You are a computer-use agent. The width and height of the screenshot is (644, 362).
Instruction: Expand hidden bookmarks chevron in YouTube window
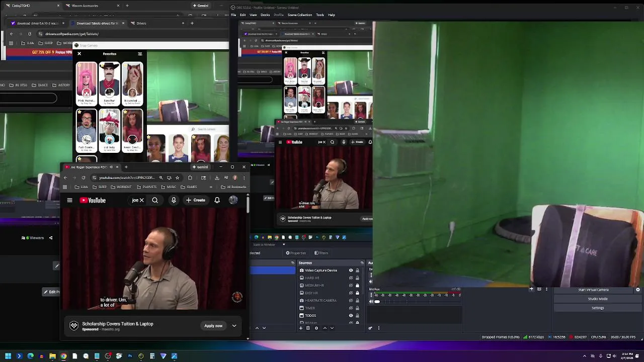[x=211, y=187]
